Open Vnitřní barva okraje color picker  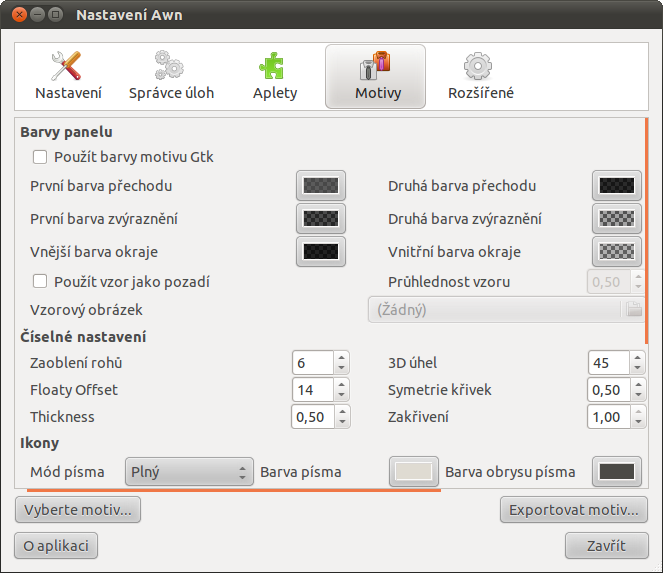click(617, 252)
